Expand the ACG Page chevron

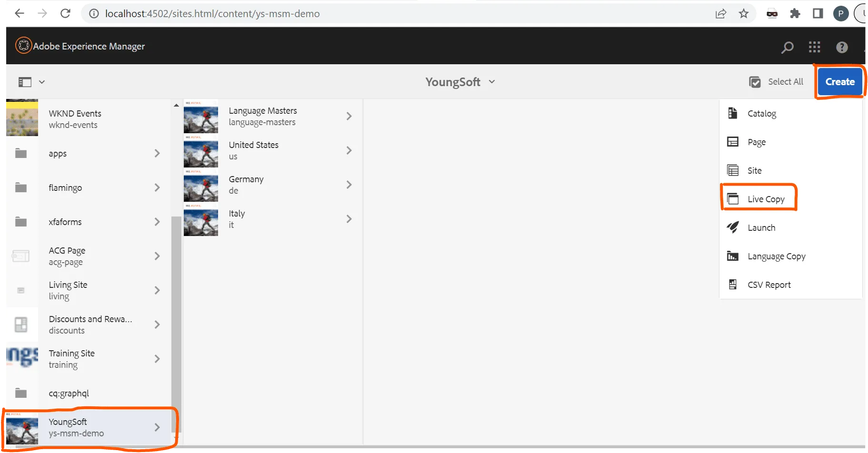click(x=157, y=256)
